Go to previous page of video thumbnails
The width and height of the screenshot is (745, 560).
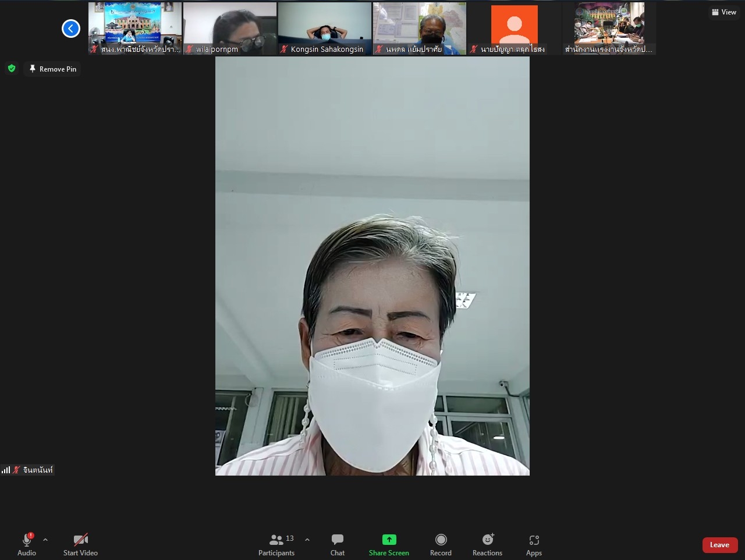(71, 28)
